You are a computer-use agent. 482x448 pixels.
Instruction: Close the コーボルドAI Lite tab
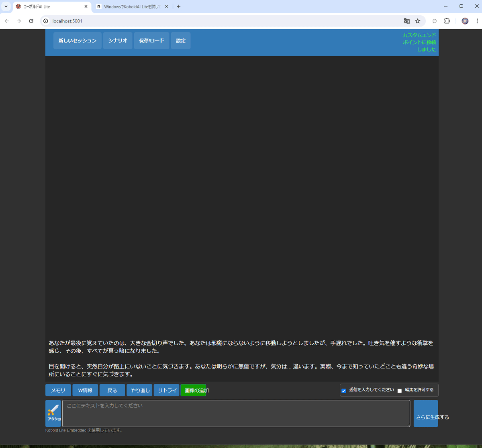[86, 6]
